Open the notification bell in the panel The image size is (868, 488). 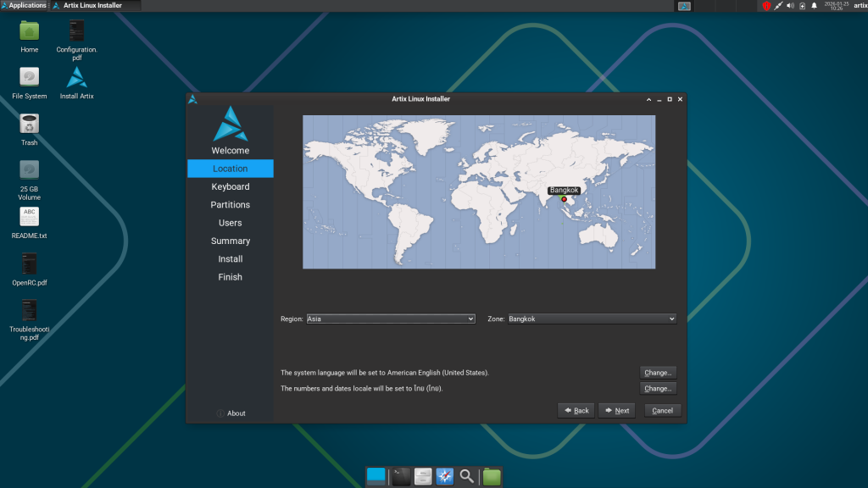(814, 6)
